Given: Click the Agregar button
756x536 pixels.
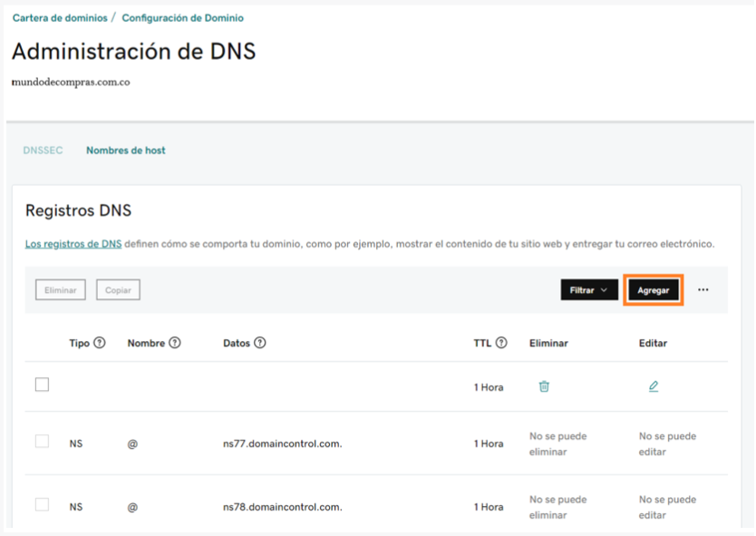Looking at the screenshot, I should point(654,290).
